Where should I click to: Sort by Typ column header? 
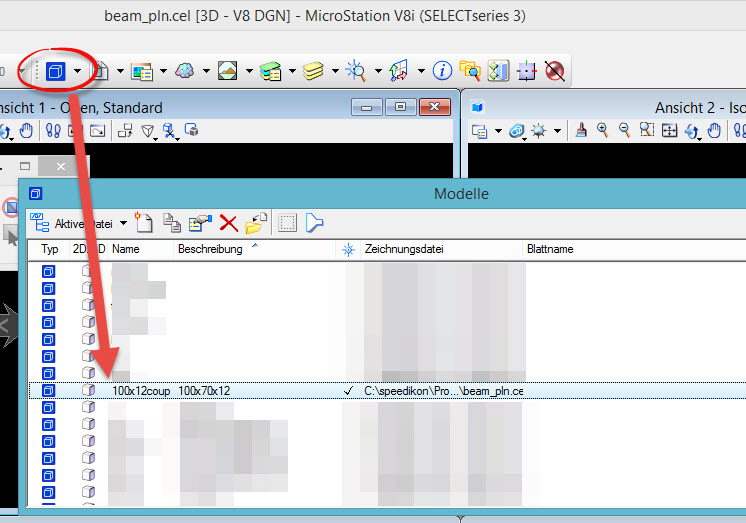tap(49, 249)
